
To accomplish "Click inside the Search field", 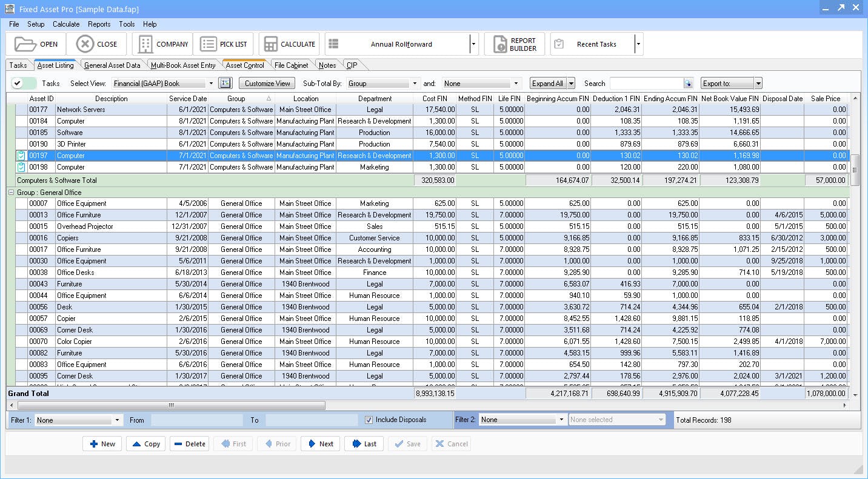I will pos(647,83).
